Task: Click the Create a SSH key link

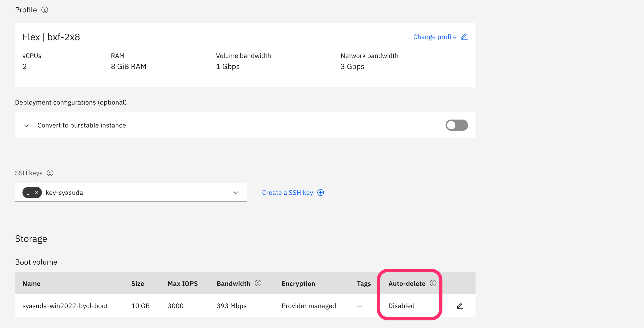Action: [x=287, y=193]
